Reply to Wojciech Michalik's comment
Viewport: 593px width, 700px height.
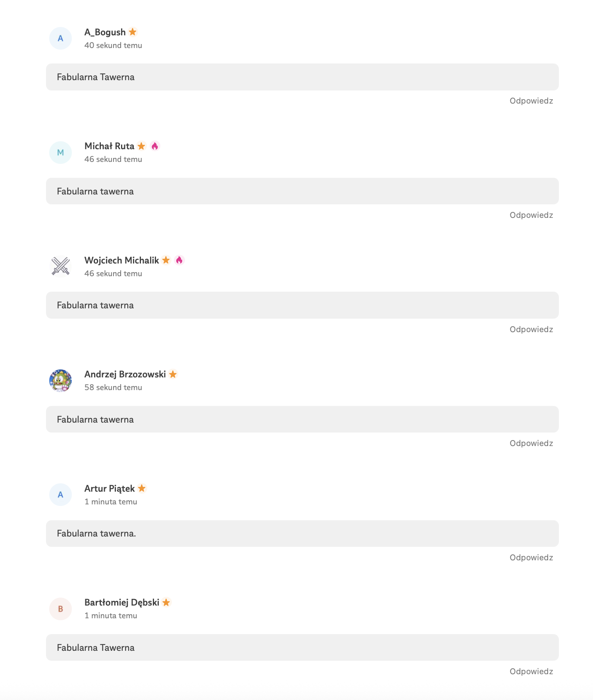tap(531, 329)
